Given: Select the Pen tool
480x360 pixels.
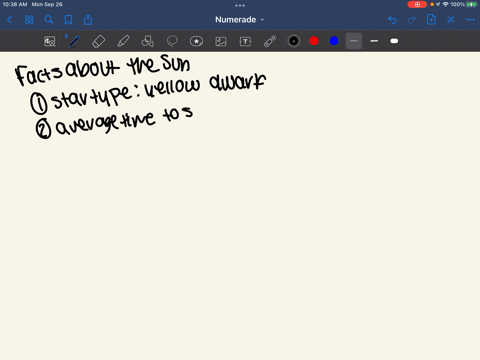Looking at the screenshot, I should 74,41.
